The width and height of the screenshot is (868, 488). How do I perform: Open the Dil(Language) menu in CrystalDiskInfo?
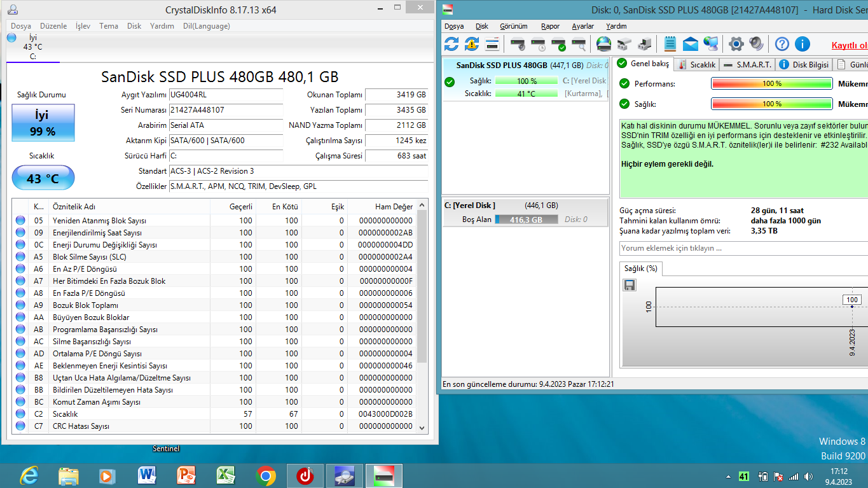point(206,26)
